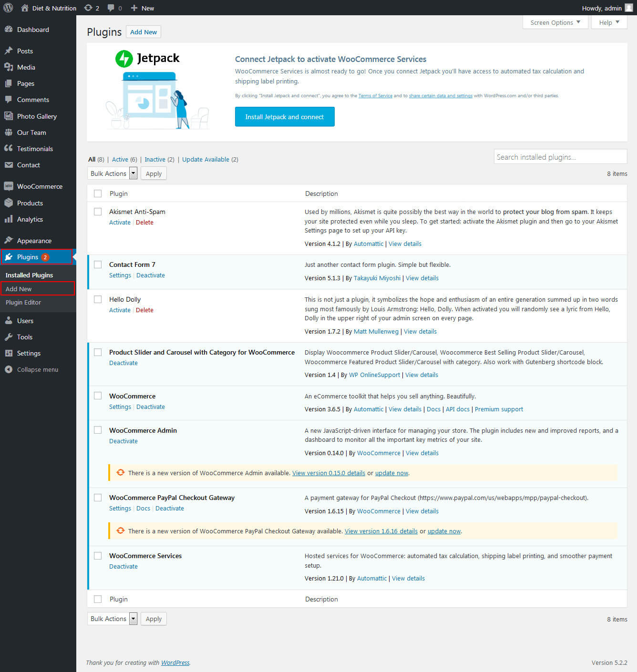
Task: Click update now for WooCommerce Admin
Action: (391, 473)
